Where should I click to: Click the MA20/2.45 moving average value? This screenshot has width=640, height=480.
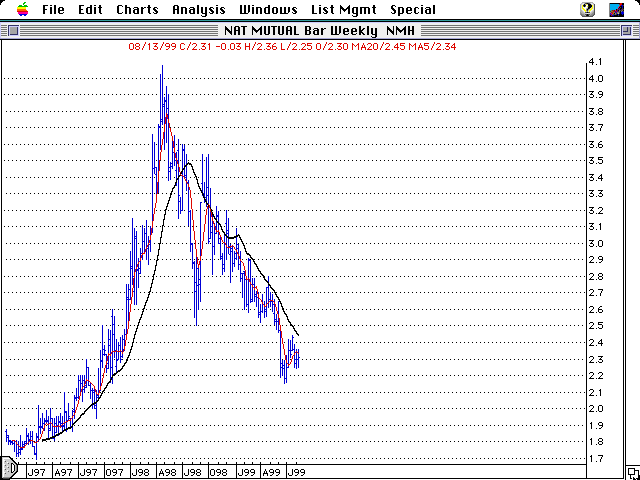(x=378, y=47)
